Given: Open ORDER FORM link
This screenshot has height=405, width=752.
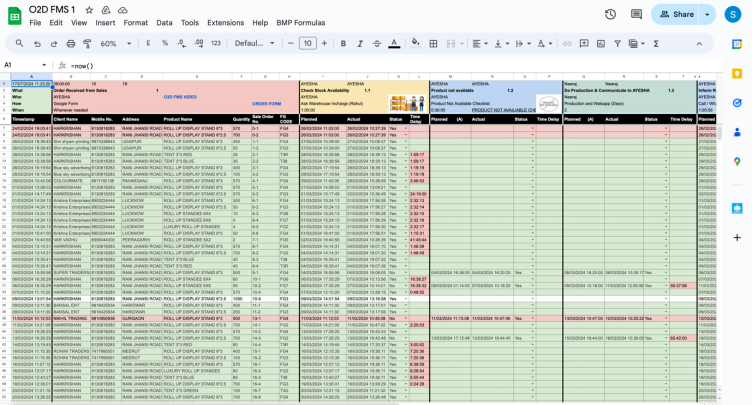Looking at the screenshot, I should (x=267, y=104).
